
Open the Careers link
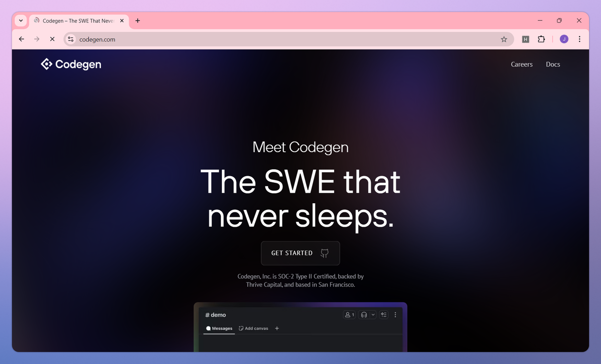[521, 65]
